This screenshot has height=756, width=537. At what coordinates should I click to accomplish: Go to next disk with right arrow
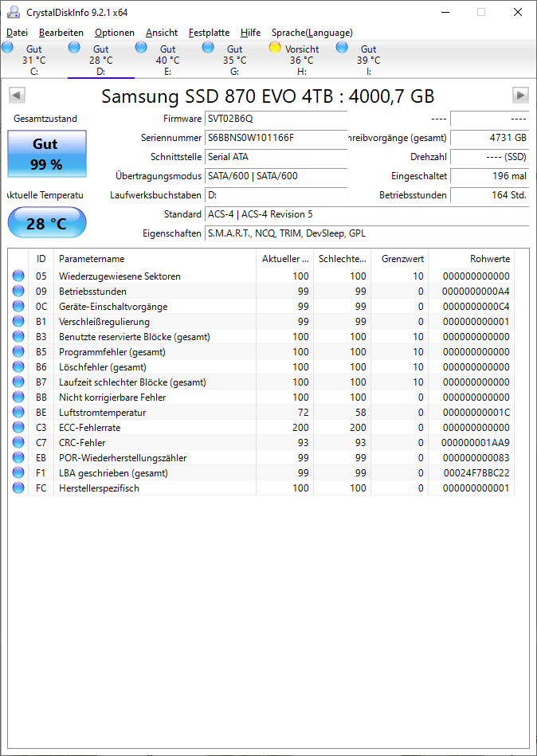(x=520, y=95)
